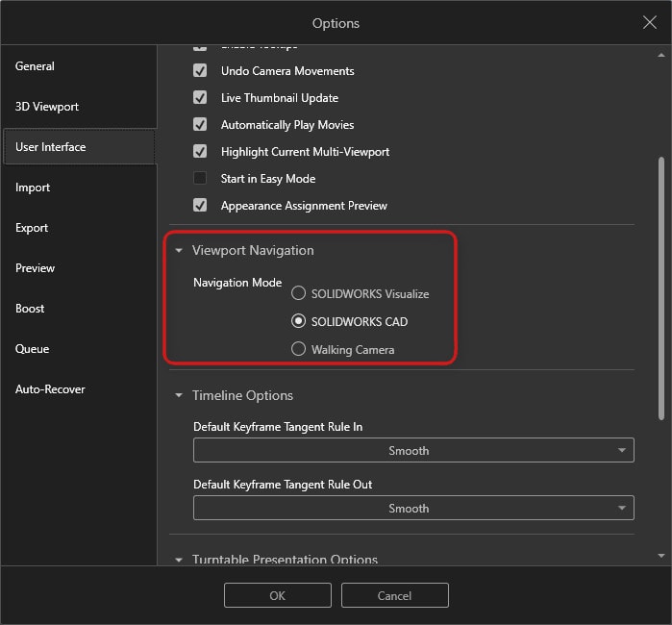The height and width of the screenshot is (625, 672).
Task: Open Default Keyframe Tangent Rule Out dropdown
Action: 413,509
